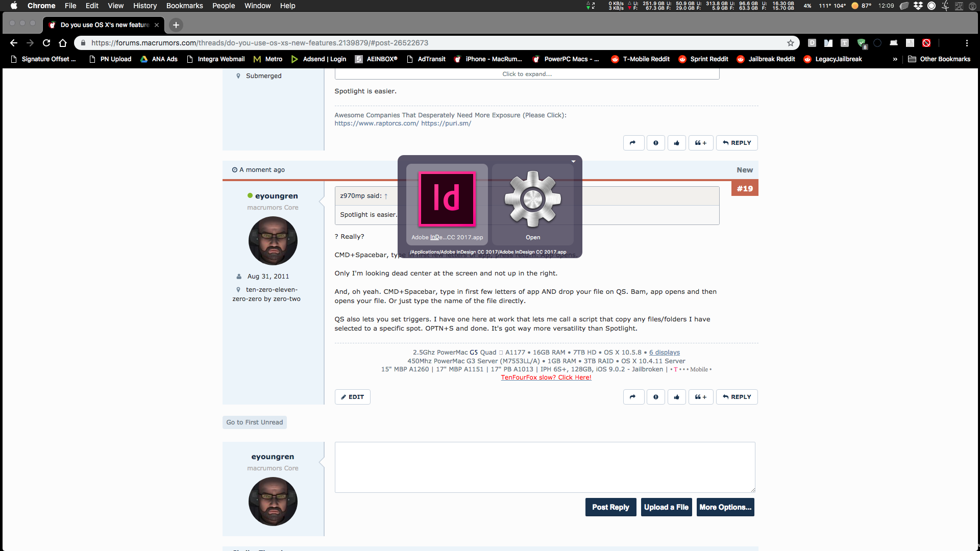Reload the current page
The image size is (980, 551).
tap(46, 43)
